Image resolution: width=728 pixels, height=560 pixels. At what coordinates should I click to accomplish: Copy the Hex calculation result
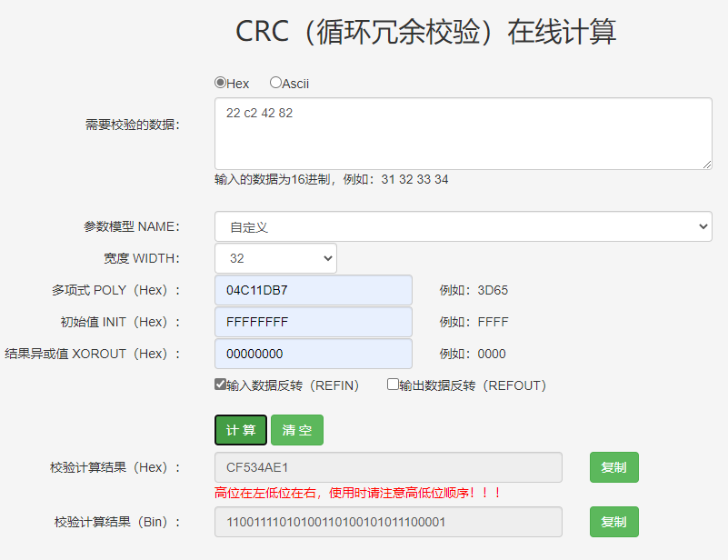click(x=613, y=466)
